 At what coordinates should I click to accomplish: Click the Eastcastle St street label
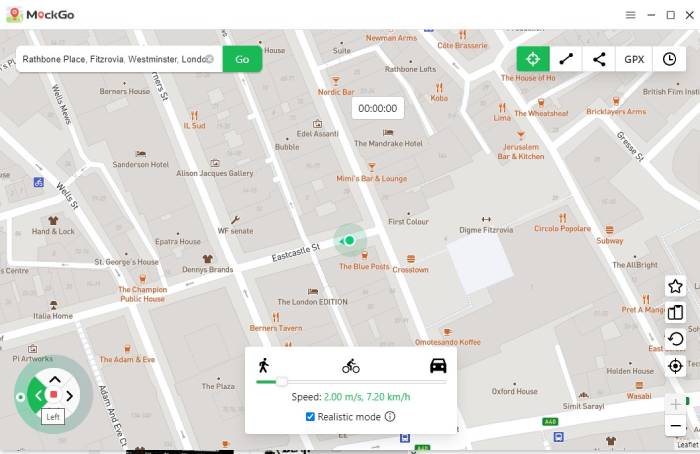click(x=296, y=253)
